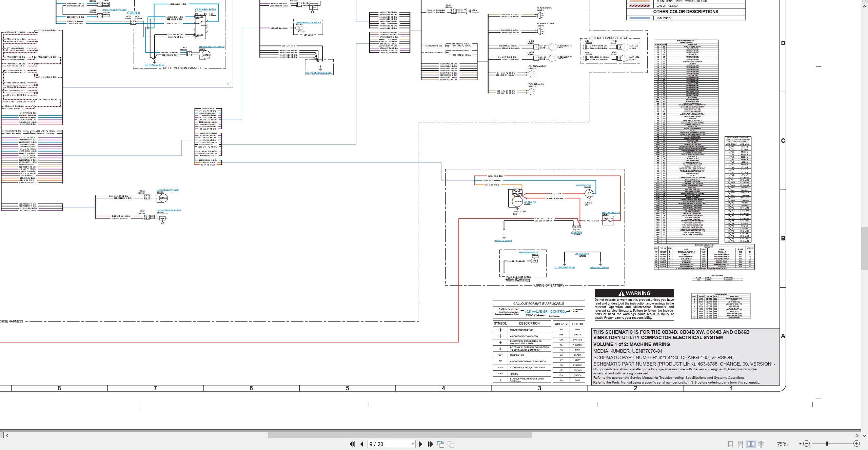
Task: Go to the previous page
Action: pos(362,444)
